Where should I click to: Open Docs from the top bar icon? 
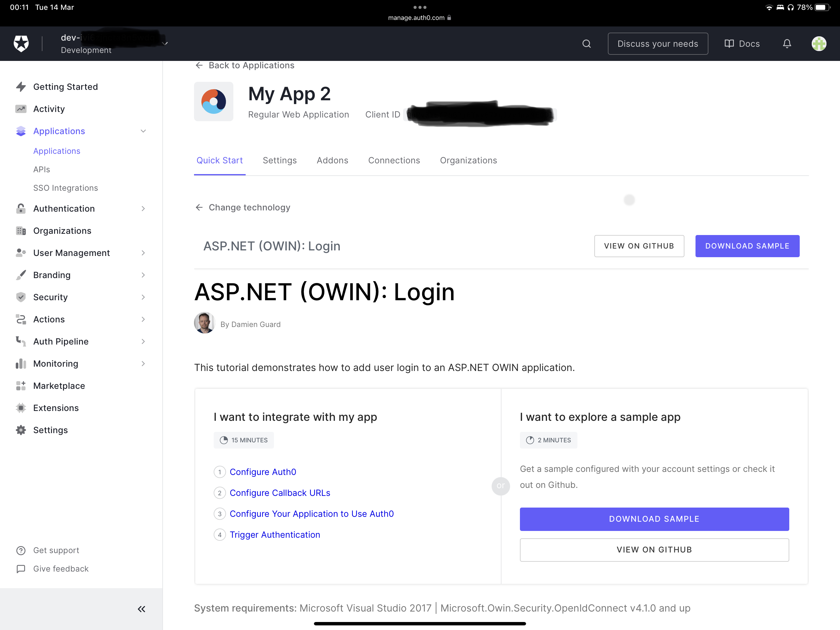point(730,43)
